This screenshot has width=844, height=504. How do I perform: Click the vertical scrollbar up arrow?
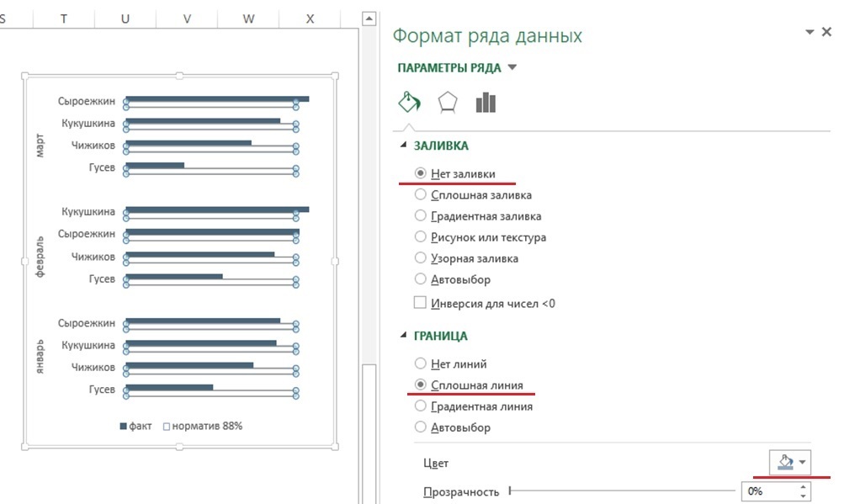coord(367,18)
